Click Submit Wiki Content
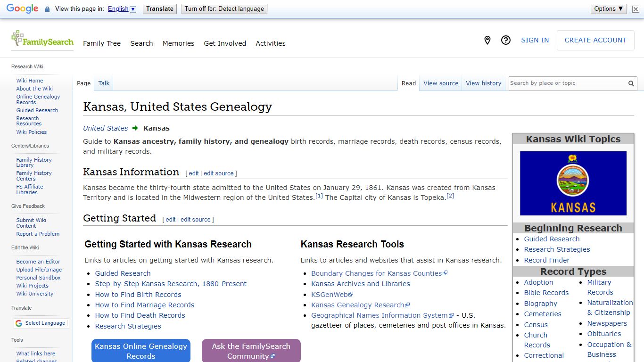This screenshot has width=644, height=362. click(x=31, y=223)
